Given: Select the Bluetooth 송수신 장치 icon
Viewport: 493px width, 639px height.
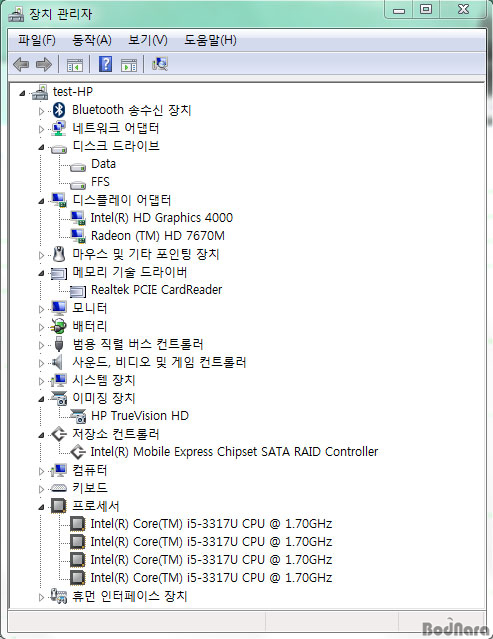Looking at the screenshot, I should click(59, 110).
